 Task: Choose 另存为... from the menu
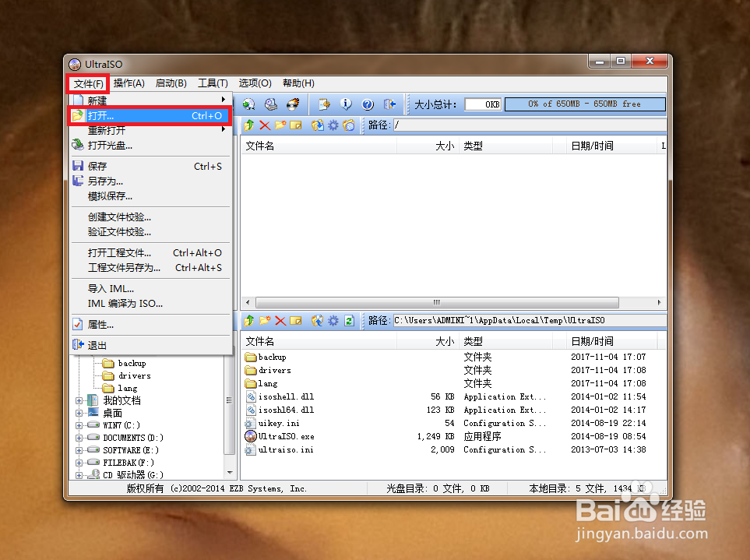pos(150,181)
